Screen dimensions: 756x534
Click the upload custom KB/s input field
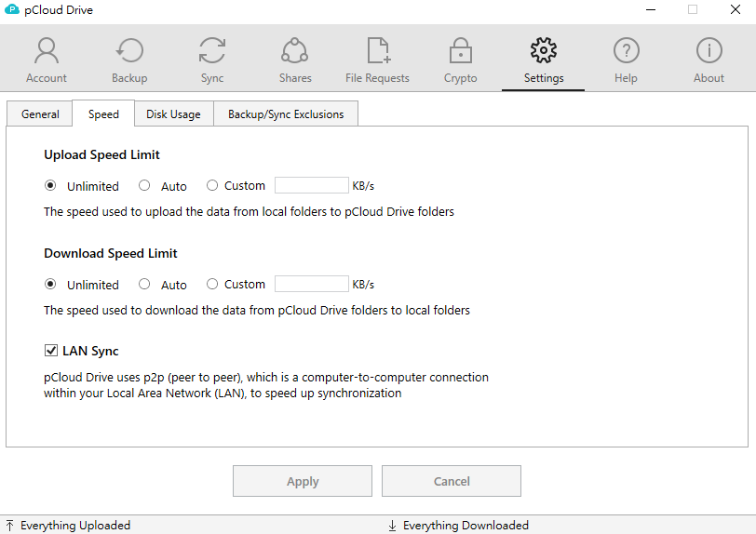[311, 185]
